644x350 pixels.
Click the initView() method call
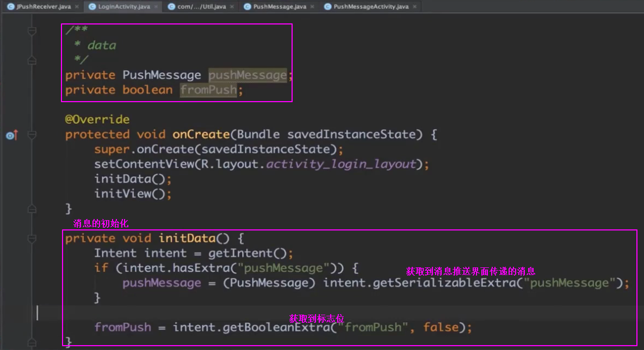point(132,193)
